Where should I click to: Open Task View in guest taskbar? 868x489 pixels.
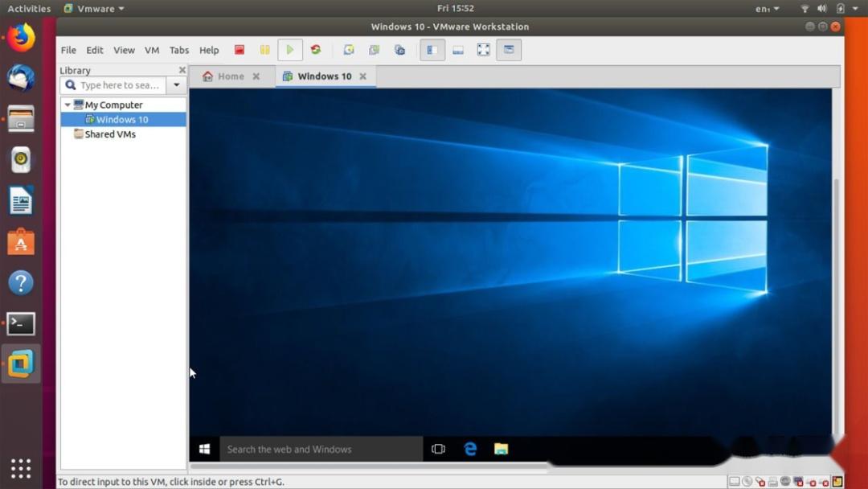point(438,449)
